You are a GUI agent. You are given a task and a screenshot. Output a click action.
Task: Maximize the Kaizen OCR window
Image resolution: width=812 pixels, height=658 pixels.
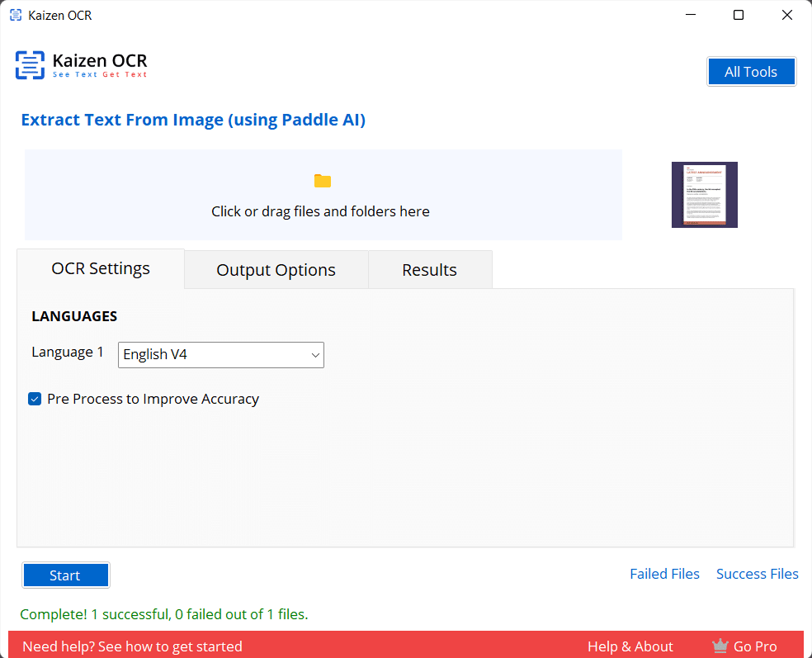click(739, 15)
